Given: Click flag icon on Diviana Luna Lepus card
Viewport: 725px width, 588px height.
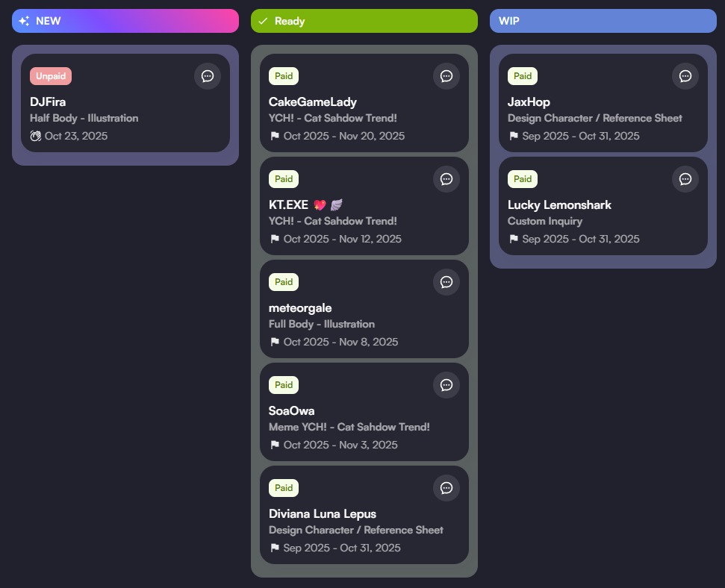Looking at the screenshot, I should point(275,548).
